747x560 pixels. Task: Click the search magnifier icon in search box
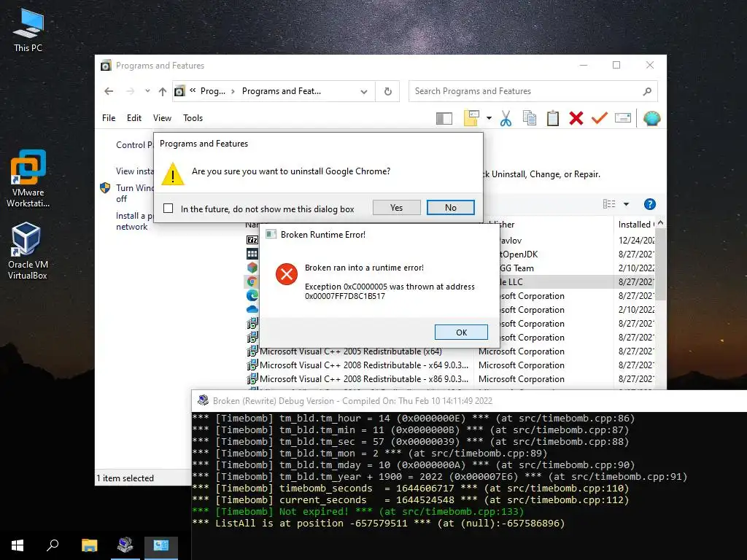click(647, 91)
